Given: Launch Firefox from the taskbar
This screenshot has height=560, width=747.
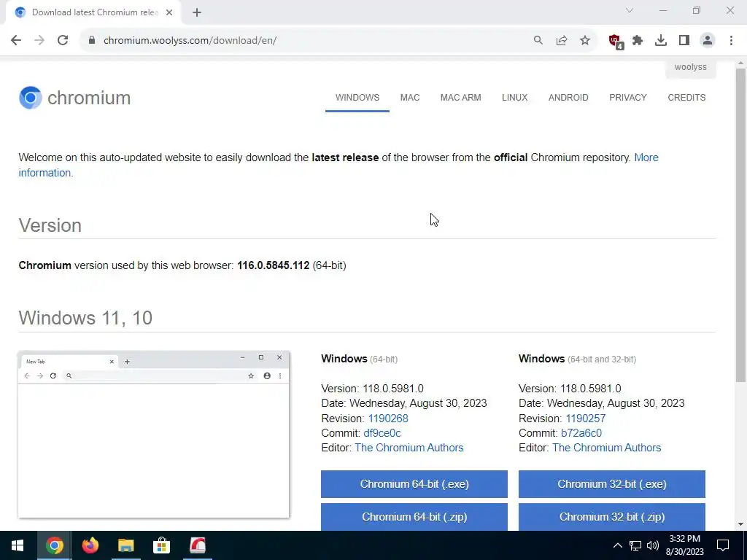Looking at the screenshot, I should (x=90, y=545).
